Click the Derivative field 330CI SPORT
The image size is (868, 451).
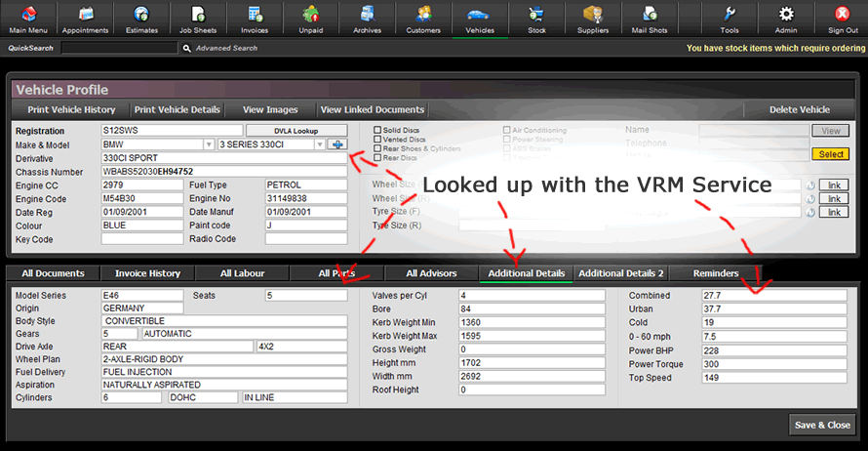click(x=224, y=158)
